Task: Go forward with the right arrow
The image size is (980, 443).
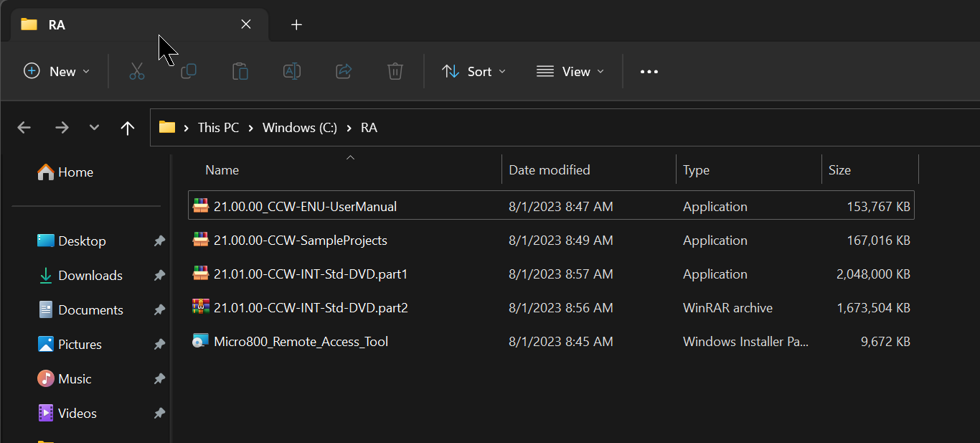Action: [x=62, y=128]
